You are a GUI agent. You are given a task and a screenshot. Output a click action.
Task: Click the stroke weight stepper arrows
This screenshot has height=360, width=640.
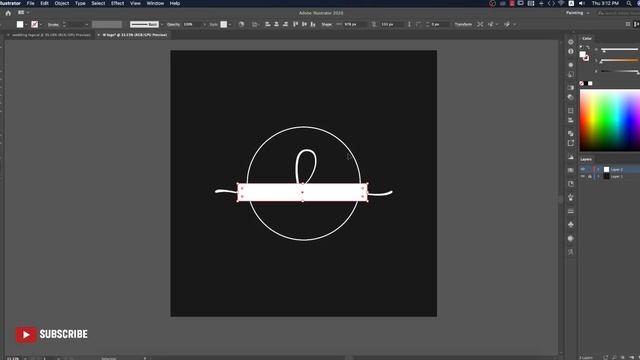pyautogui.click(x=64, y=24)
